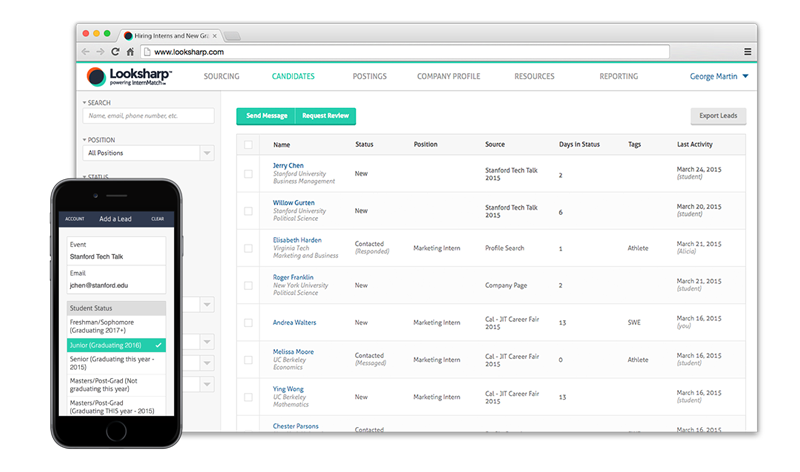Tap the Email field on phone
The image size is (800, 472).
point(116,279)
